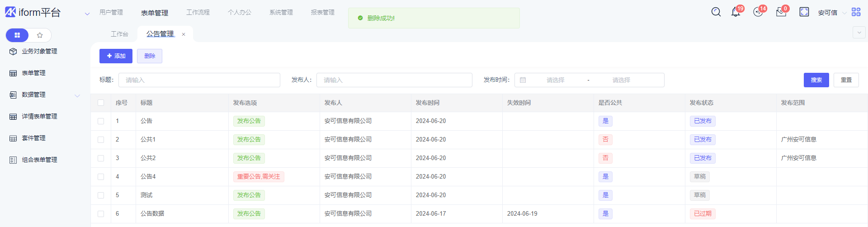Switch to the 工作流程 top menu
The height and width of the screenshot is (227, 868).
[x=198, y=13]
